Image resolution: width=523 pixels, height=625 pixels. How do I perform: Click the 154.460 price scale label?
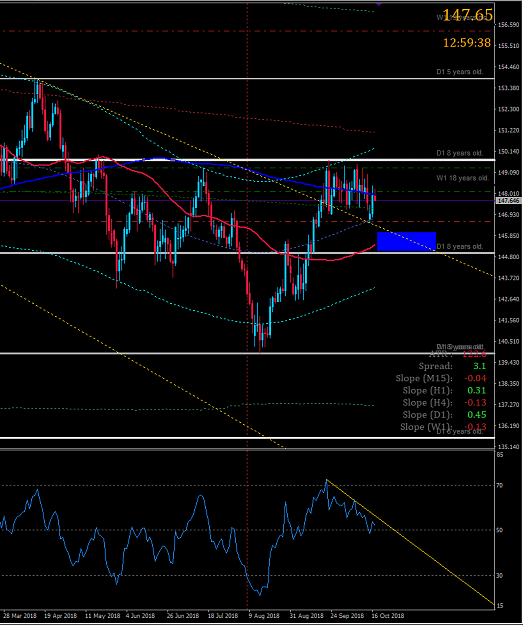(x=509, y=67)
